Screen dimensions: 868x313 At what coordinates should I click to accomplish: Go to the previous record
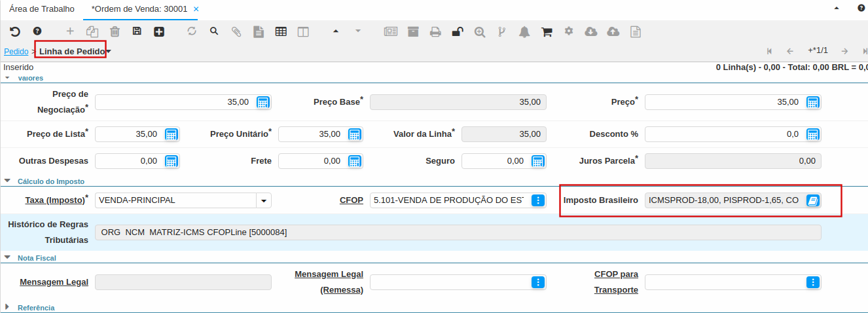coord(790,51)
